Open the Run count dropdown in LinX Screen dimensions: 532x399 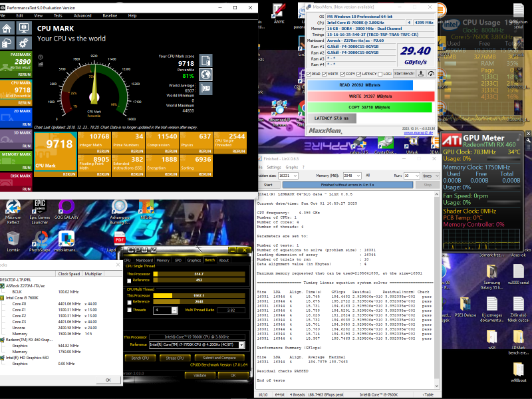point(417,176)
